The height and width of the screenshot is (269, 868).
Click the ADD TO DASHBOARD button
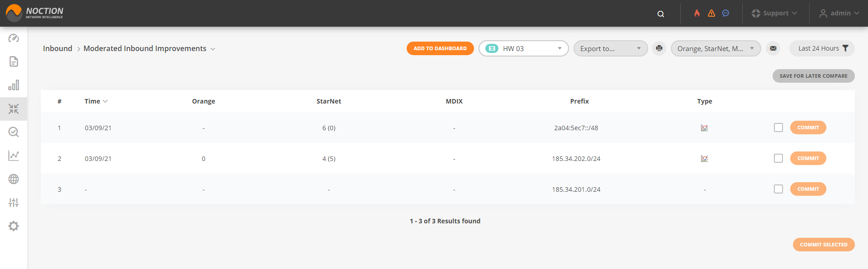[x=440, y=48]
